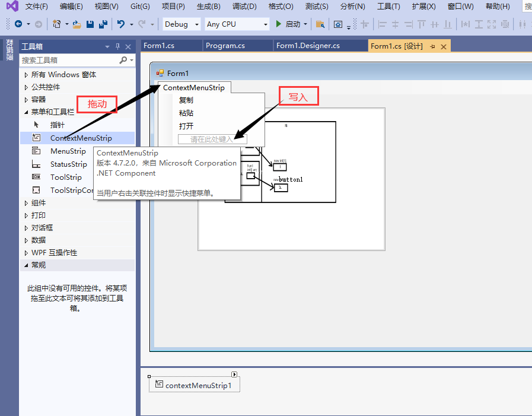Close the 工具箱 panel
The height and width of the screenshot is (416, 532).
(128, 46)
